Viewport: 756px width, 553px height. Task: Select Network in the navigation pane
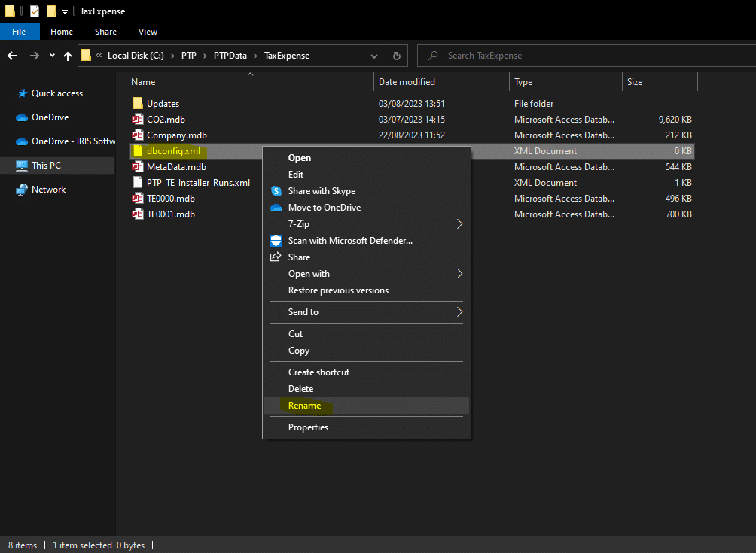tap(48, 190)
